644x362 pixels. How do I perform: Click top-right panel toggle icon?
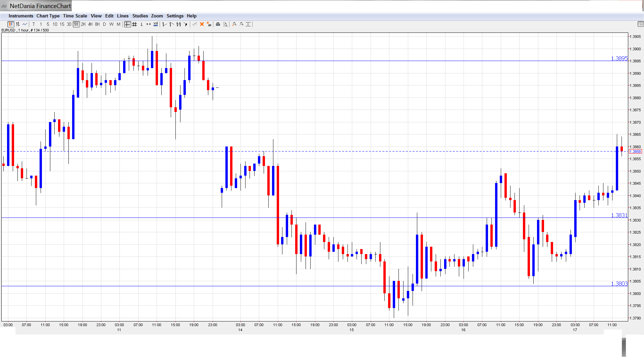point(640,24)
